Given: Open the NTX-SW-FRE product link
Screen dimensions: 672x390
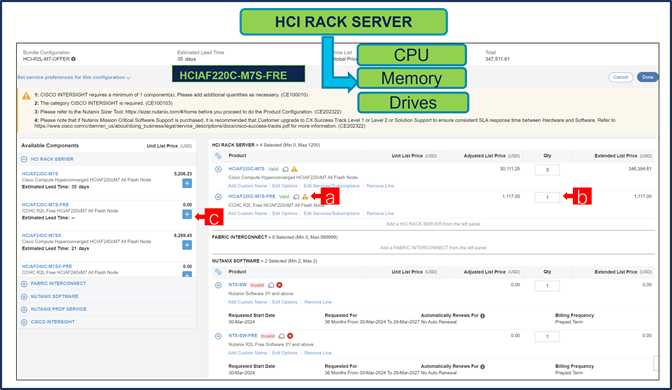Looking at the screenshot, I should 243,336.
